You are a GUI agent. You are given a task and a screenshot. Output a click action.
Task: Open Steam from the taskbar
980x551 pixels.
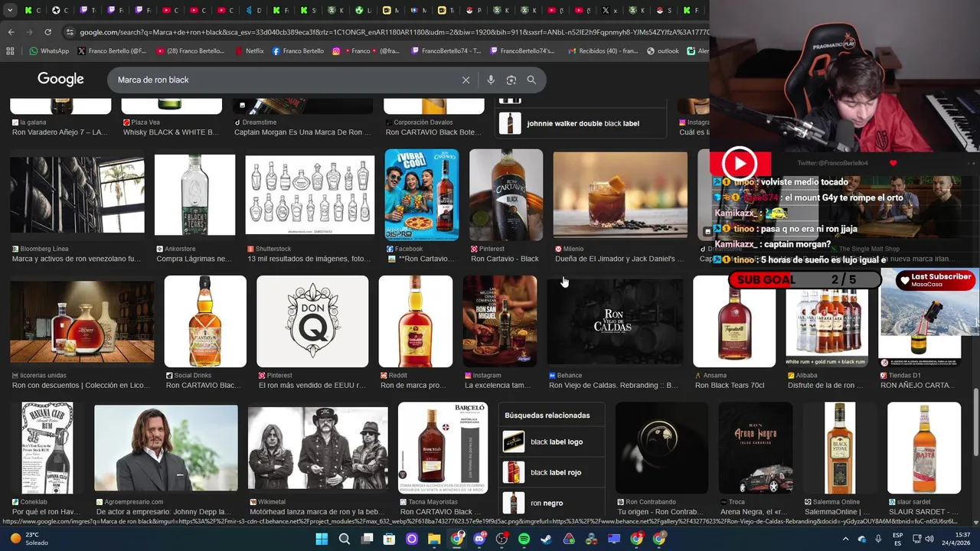coord(546,539)
